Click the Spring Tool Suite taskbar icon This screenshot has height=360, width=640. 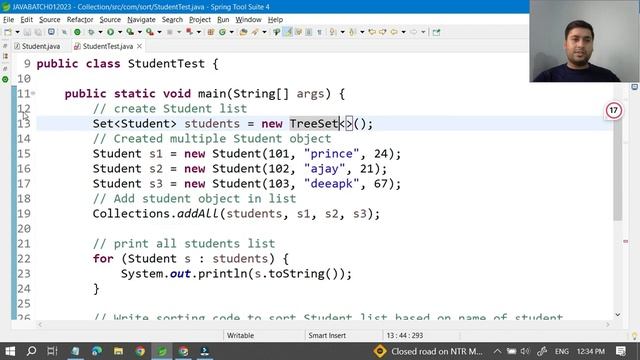(162, 351)
